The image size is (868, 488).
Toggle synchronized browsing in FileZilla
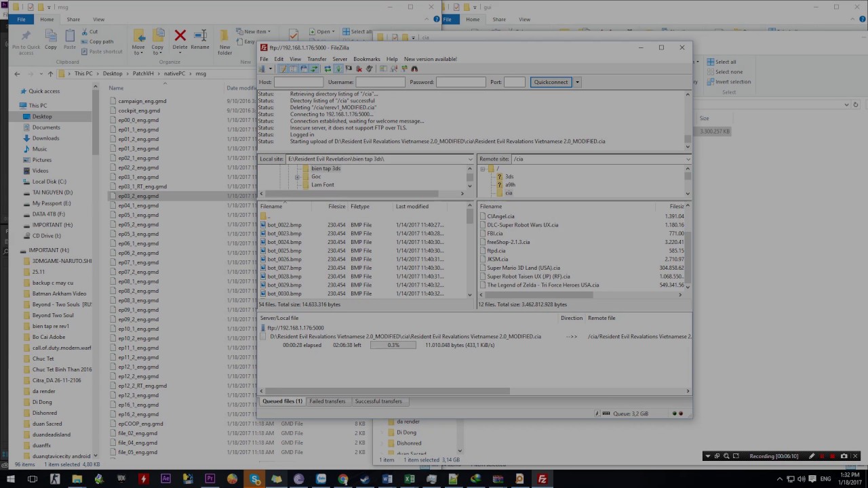404,68
